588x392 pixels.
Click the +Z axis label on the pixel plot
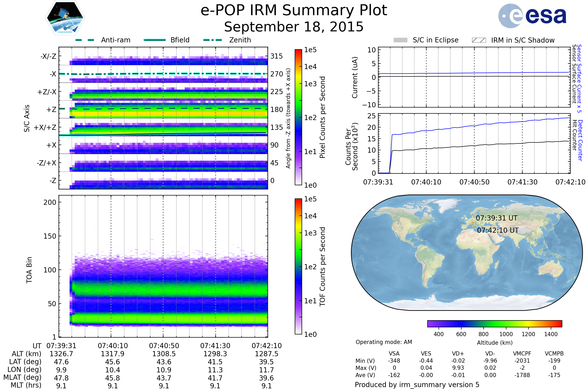coord(51,110)
